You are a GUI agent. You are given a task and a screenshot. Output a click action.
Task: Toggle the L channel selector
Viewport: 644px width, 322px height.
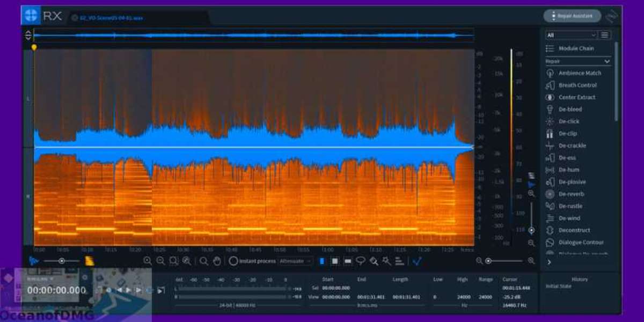click(x=28, y=99)
